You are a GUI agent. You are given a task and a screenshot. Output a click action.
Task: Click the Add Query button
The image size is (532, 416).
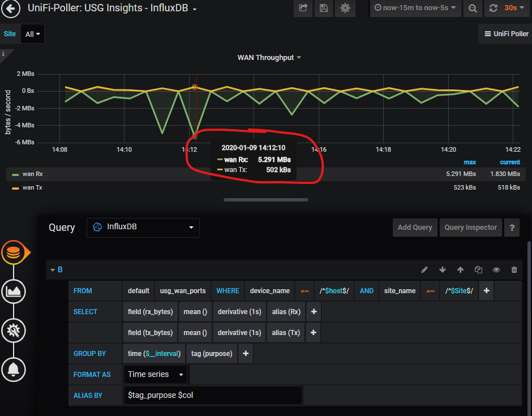(415, 227)
